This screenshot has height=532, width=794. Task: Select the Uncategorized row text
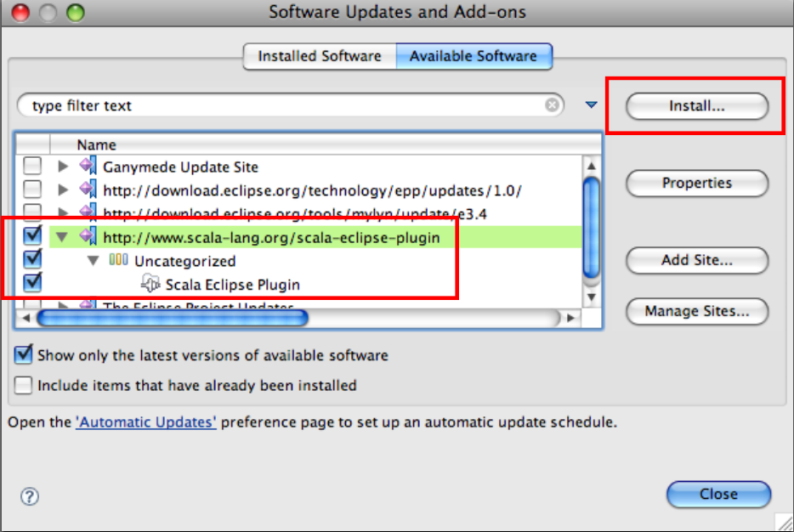click(x=184, y=261)
